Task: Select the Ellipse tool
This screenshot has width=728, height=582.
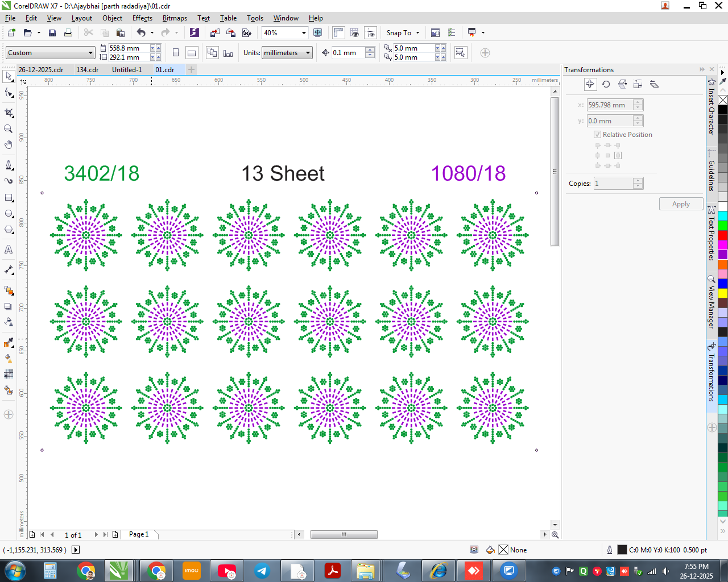Action: pos(9,214)
